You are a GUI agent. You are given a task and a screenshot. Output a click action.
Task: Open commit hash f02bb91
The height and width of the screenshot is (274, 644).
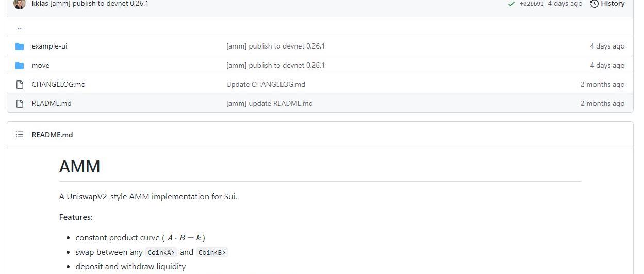point(532,4)
